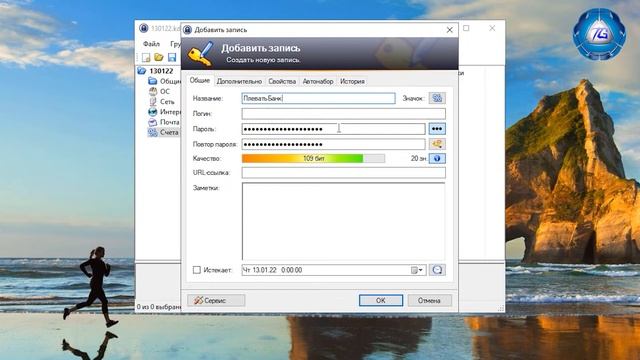640x360 pixels.
Task: Open Файл menu in main KeePass window
Action: (x=151, y=44)
